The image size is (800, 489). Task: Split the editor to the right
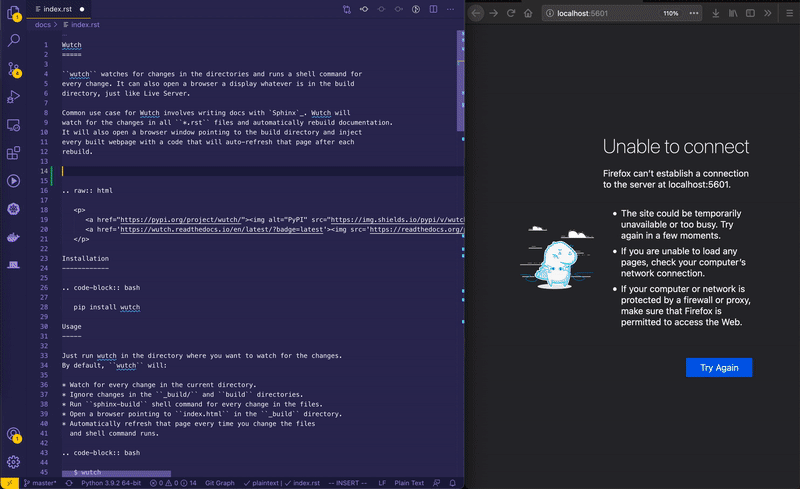pos(433,9)
